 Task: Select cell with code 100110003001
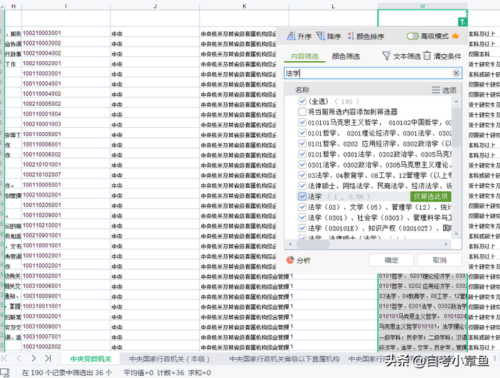click(x=66, y=73)
